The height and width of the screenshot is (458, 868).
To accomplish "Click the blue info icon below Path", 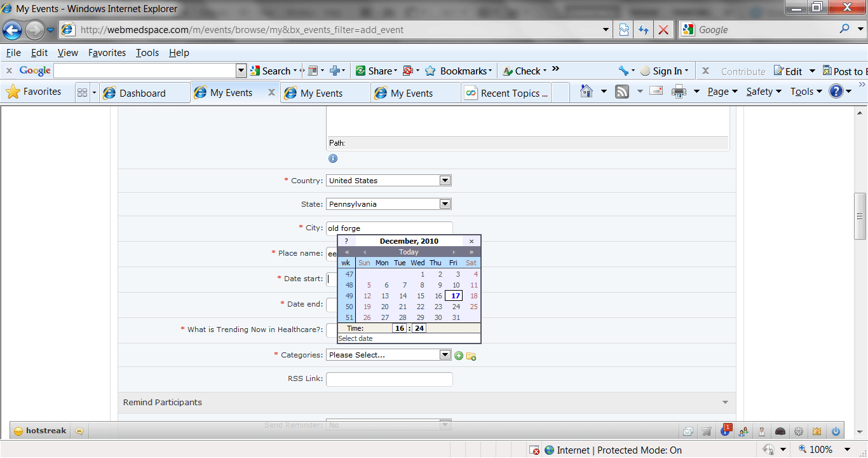I will tap(333, 158).
